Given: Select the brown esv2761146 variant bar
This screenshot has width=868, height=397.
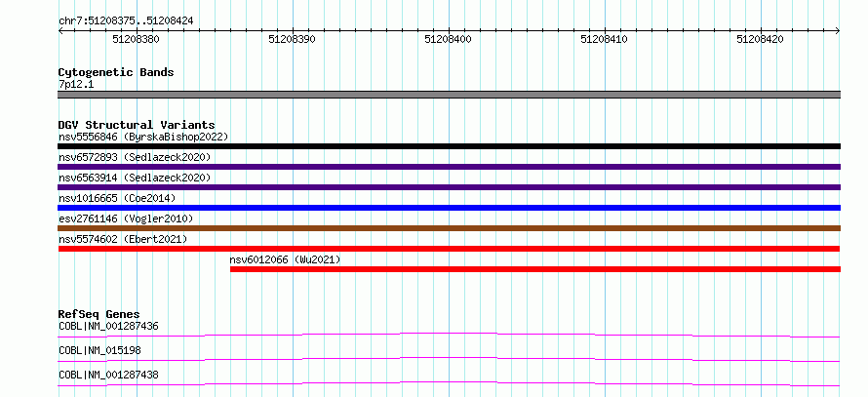Looking at the screenshot, I should coord(449,228).
